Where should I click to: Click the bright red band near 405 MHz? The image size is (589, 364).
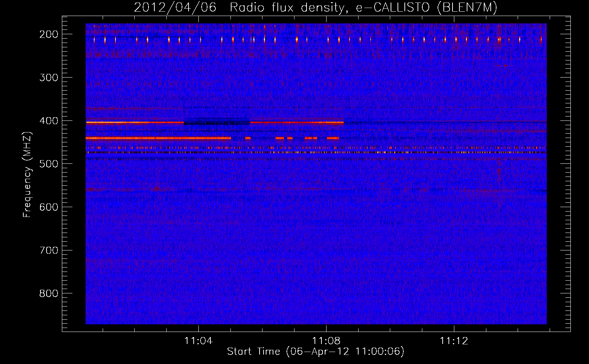135,123
